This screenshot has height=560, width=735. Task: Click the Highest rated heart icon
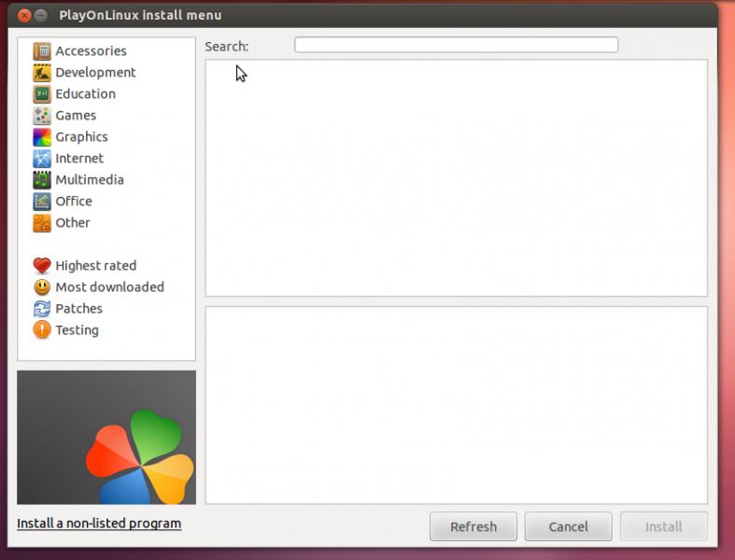(42, 266)
